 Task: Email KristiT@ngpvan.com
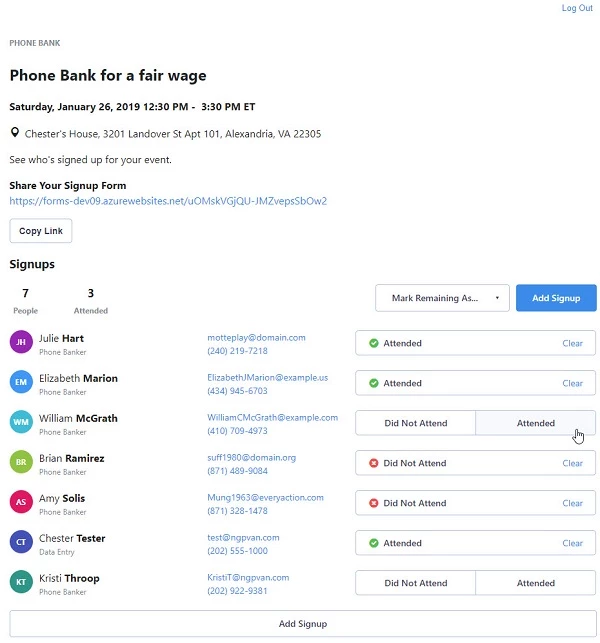pos(248,577)
